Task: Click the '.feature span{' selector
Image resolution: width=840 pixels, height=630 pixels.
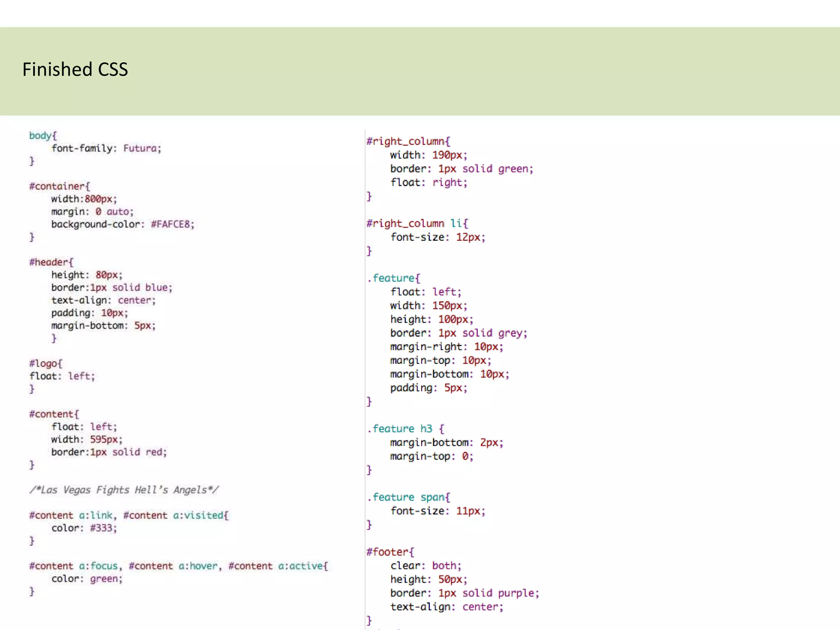Action: (409, 497)
